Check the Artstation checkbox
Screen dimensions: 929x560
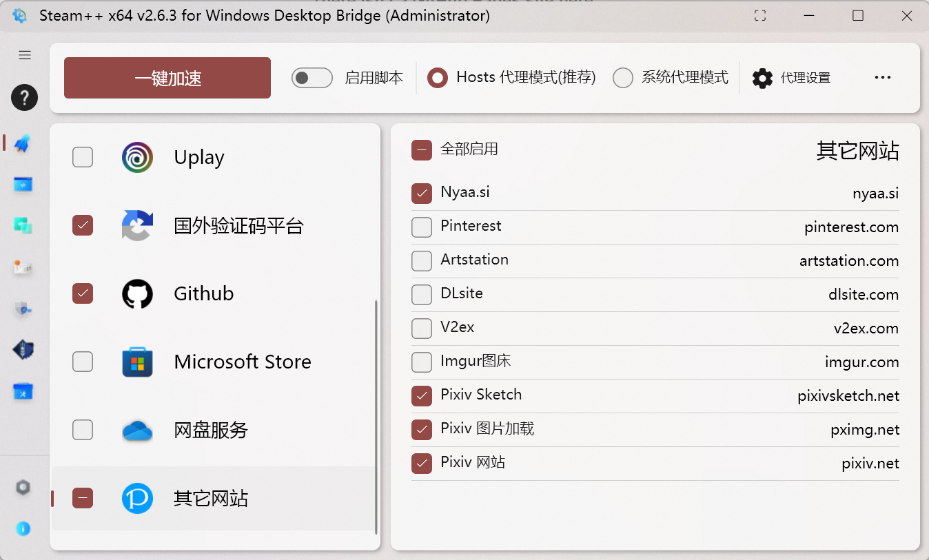tap(422, 261)
